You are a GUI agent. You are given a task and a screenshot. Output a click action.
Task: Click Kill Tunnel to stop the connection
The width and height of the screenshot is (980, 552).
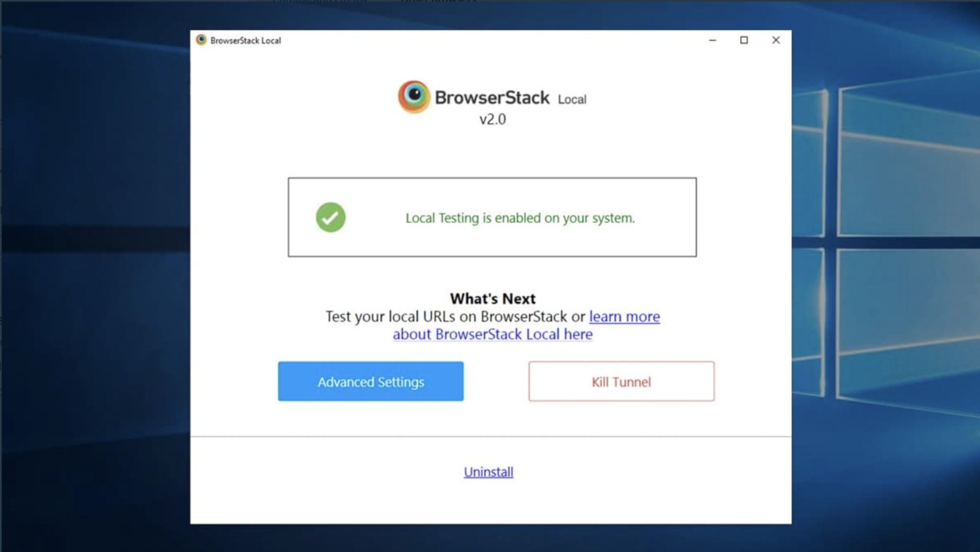621,382
